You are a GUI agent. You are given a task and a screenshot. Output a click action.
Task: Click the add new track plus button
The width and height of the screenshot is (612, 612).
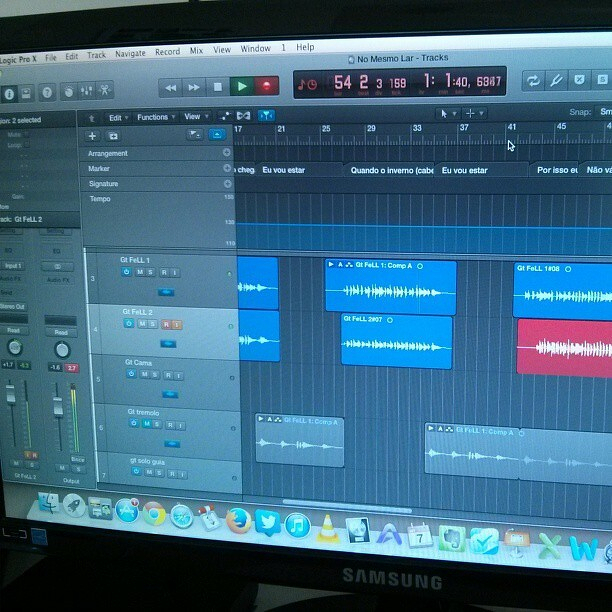[x=92, y=135]
